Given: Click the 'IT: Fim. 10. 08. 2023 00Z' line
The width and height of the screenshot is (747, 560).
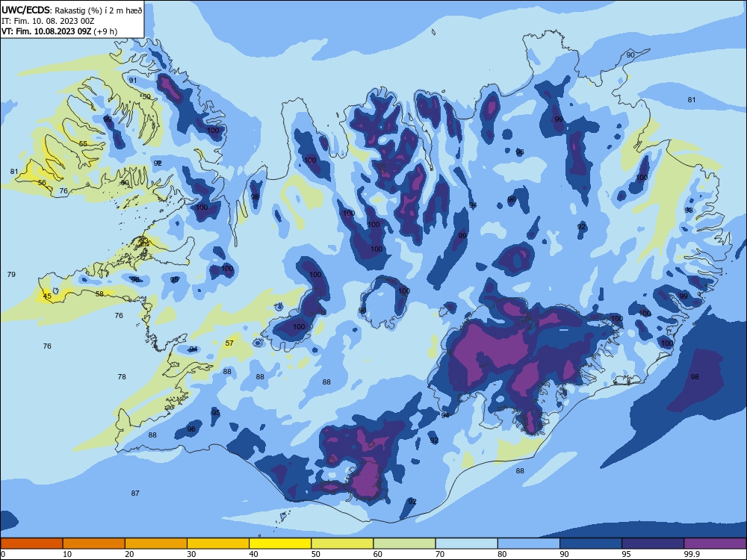Looking at the screenshot, I should coord(48,21).
